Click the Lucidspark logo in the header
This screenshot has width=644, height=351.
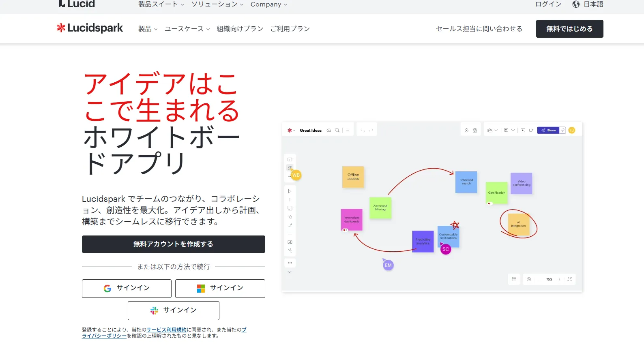(90, 28)
